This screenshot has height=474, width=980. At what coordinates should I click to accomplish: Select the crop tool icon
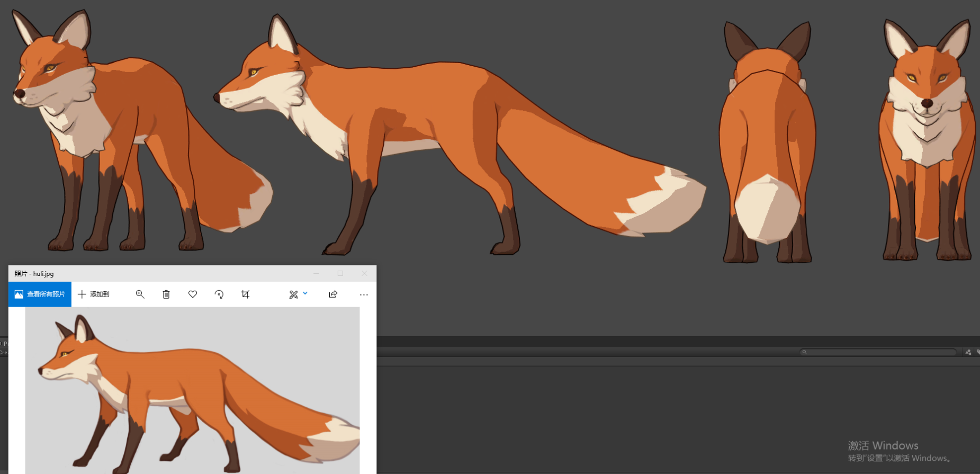(245, 294)
